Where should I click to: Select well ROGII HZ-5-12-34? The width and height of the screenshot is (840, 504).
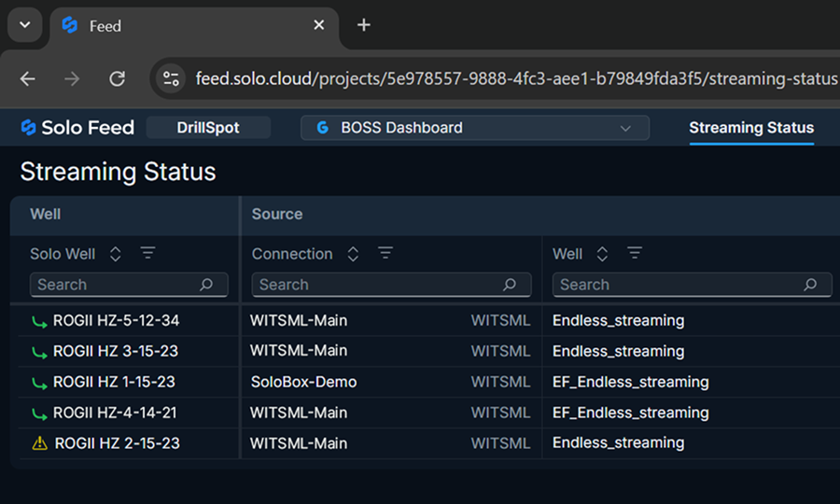coord(117,320)
